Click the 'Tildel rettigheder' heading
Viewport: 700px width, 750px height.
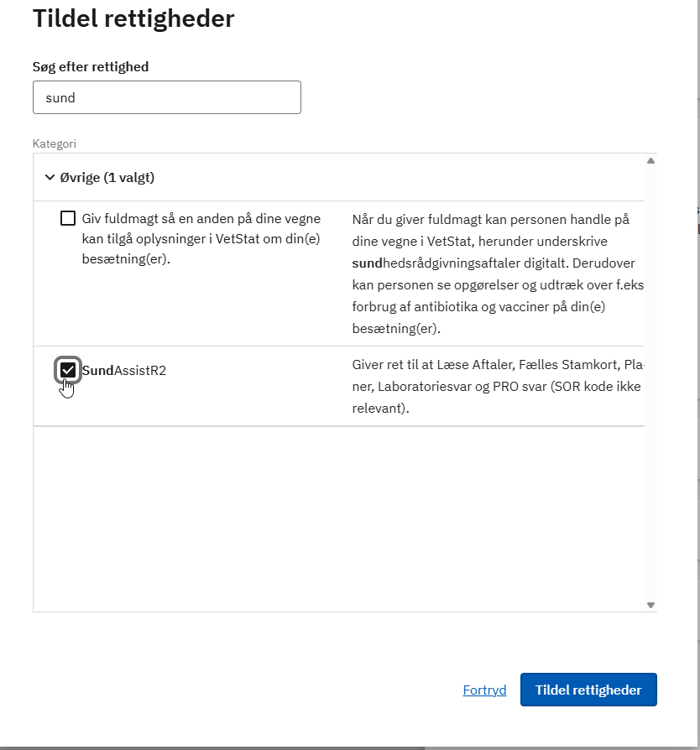click(133, 18)
